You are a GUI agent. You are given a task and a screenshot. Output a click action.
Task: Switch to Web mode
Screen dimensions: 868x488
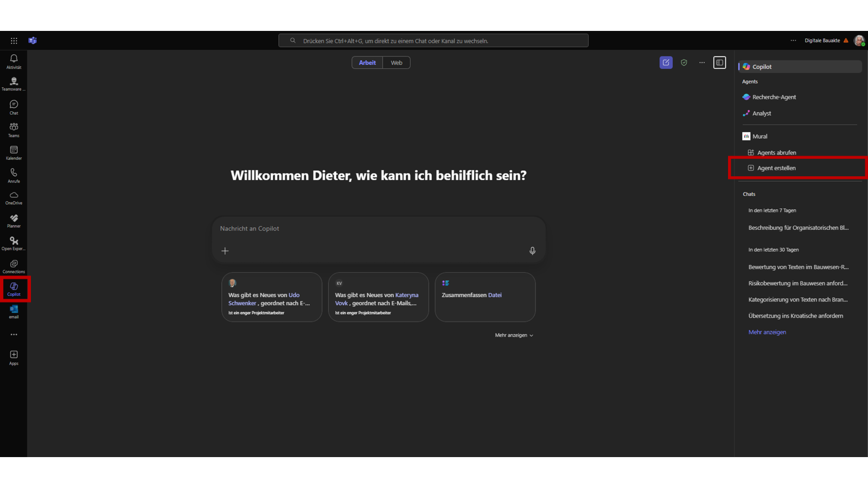(397, 63)
